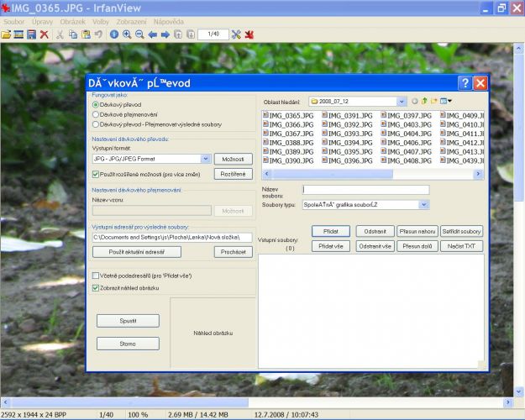Click the dialog Help question mark button
This screenshot has height=420, width=525.
point(465,83)
